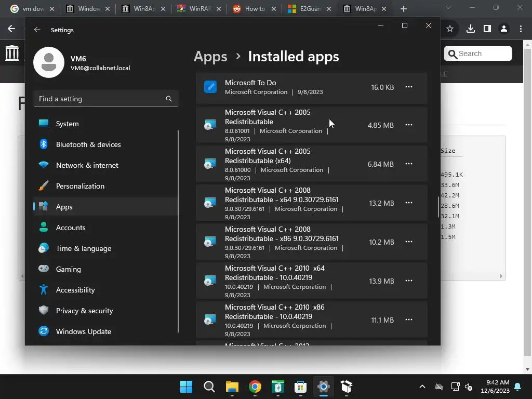Open Gaming settings
Viewport: 532px width, 399px height.
coord(105,269)
